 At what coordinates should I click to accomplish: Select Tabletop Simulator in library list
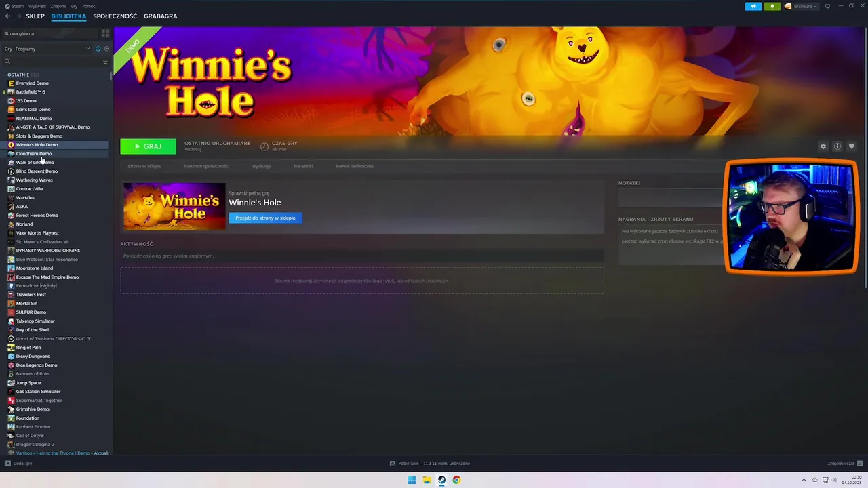click(x=35, y=321)
